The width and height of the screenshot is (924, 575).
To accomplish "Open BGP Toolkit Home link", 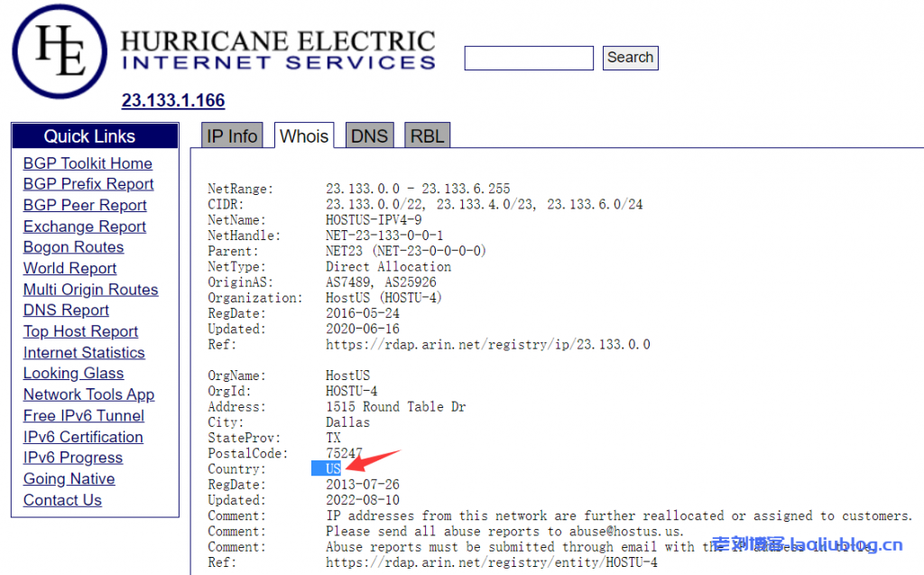I will (88, 163).
